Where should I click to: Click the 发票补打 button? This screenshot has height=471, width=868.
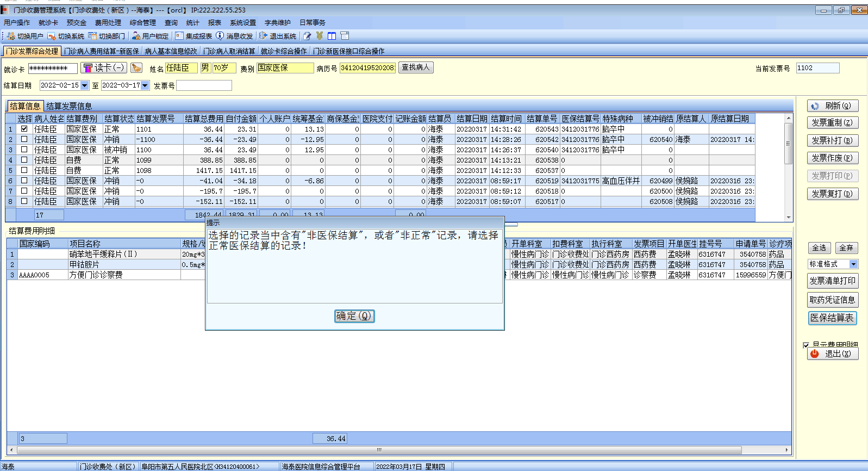833,140
